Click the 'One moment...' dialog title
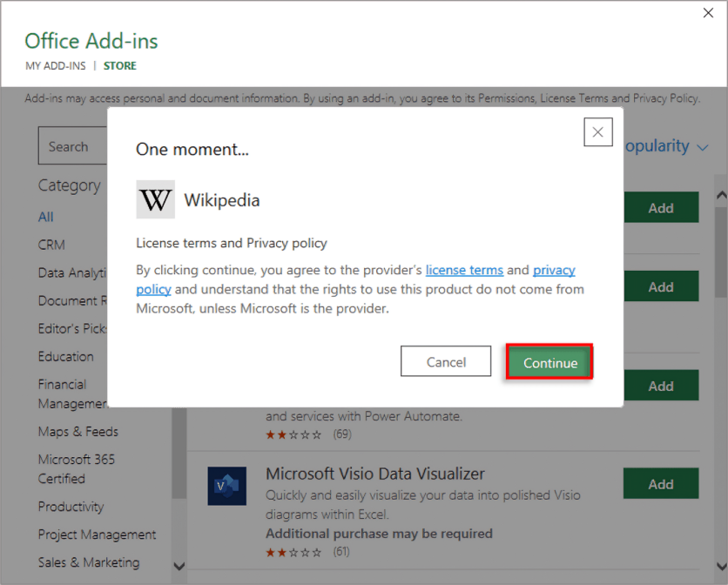The height and width of the screenshot is (585, 728). coord(192,149)
